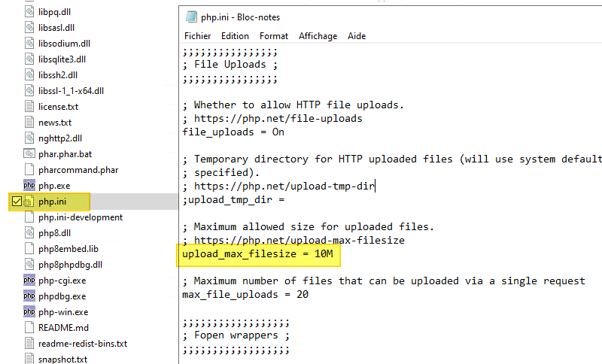Image resolution: width=602 pixels, height=364 pixels.
Task: Click the '; File Uploads ;' section header
Action: (230, 65)
